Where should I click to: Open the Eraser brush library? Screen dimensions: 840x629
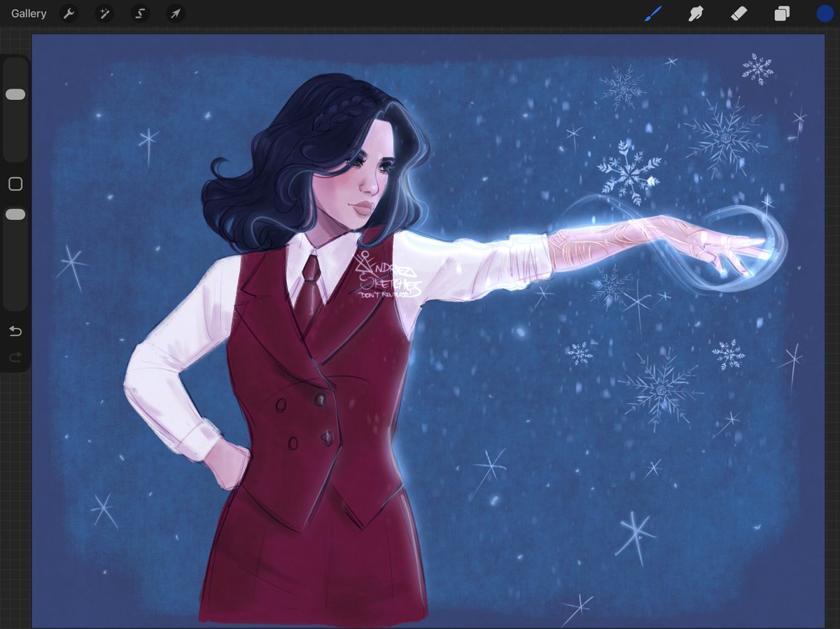coord(738,13)
